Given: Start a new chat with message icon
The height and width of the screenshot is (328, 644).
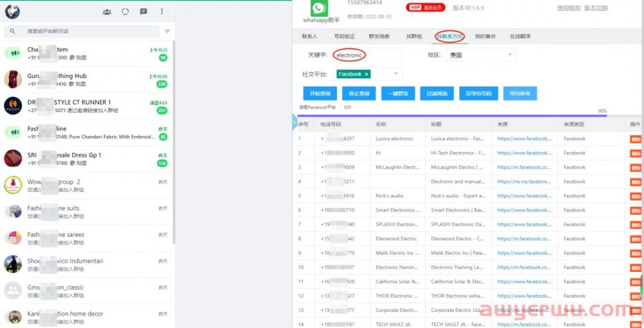Looking at the screenshot, I should pyautogui.click(x=144, y=12).
